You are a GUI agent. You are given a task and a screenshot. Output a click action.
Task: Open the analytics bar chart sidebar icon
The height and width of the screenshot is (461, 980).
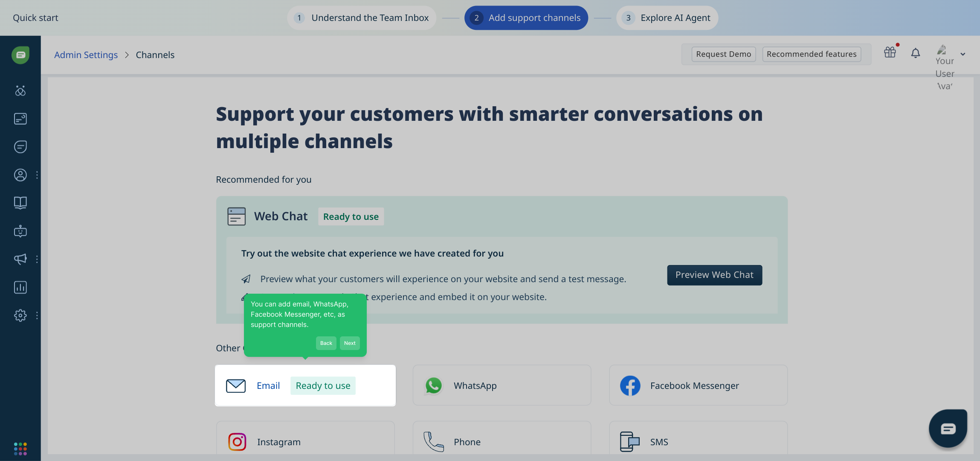[x=20, y=287]
